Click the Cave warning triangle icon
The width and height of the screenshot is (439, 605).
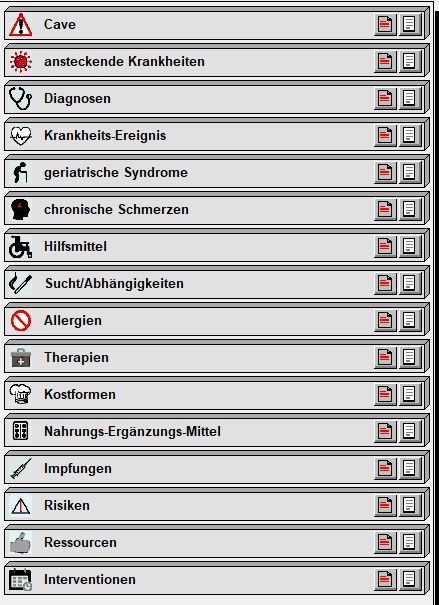[20, 25]
